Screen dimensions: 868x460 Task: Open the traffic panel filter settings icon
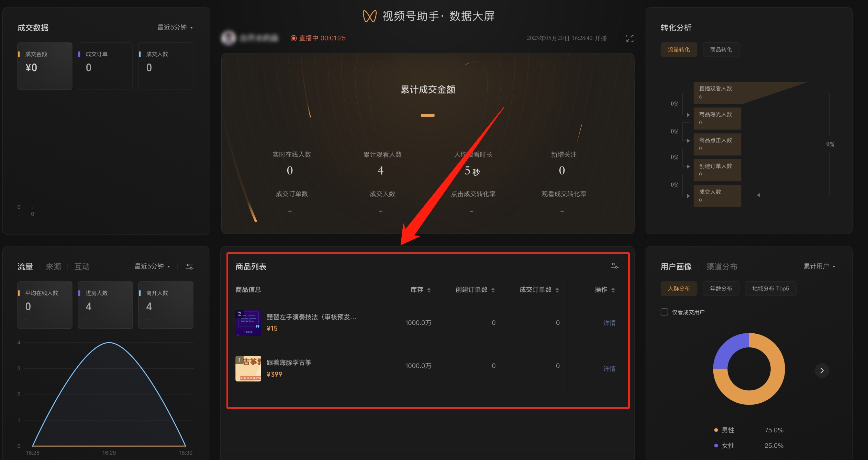[x=190, y=267]
